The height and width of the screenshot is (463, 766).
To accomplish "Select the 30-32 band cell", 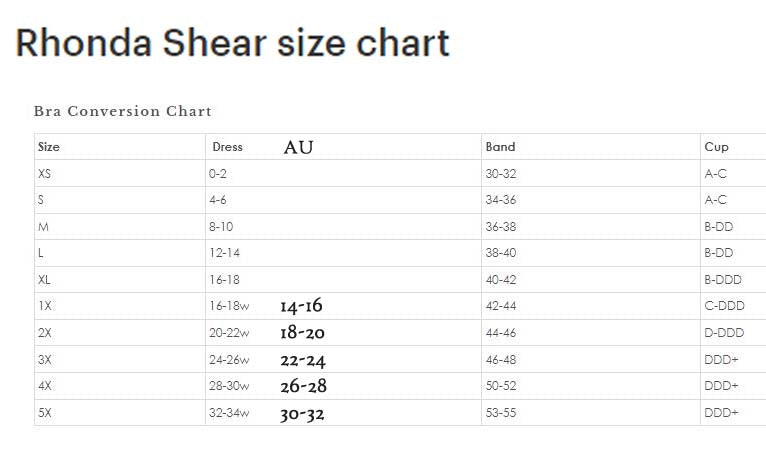I will click(501, 174).
